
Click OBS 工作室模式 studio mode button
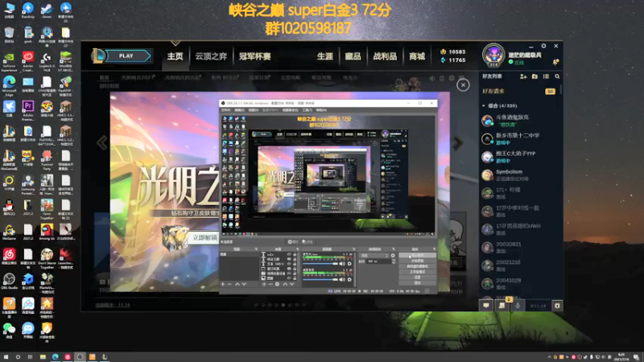tap(417, 272)
